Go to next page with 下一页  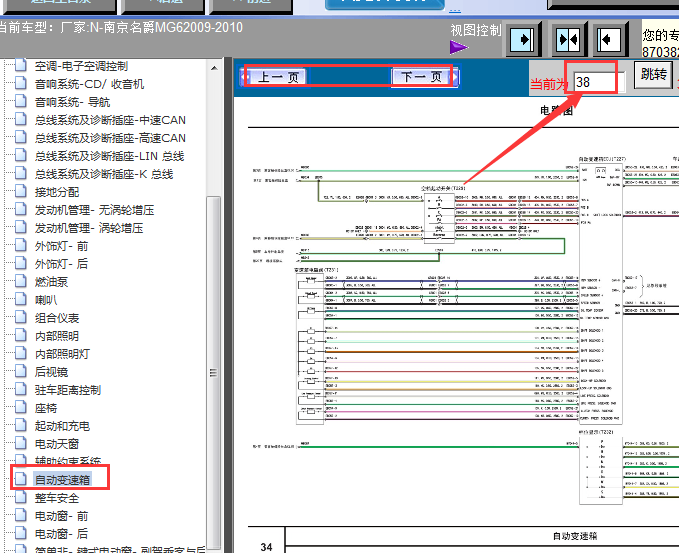pos(425,78)
